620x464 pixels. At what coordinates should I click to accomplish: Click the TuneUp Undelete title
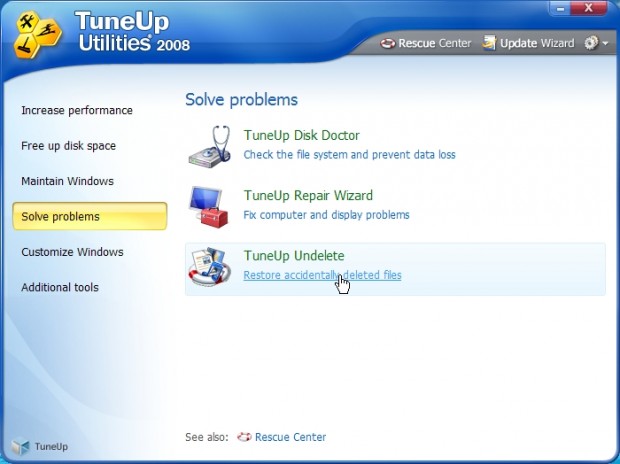point(294,256)
